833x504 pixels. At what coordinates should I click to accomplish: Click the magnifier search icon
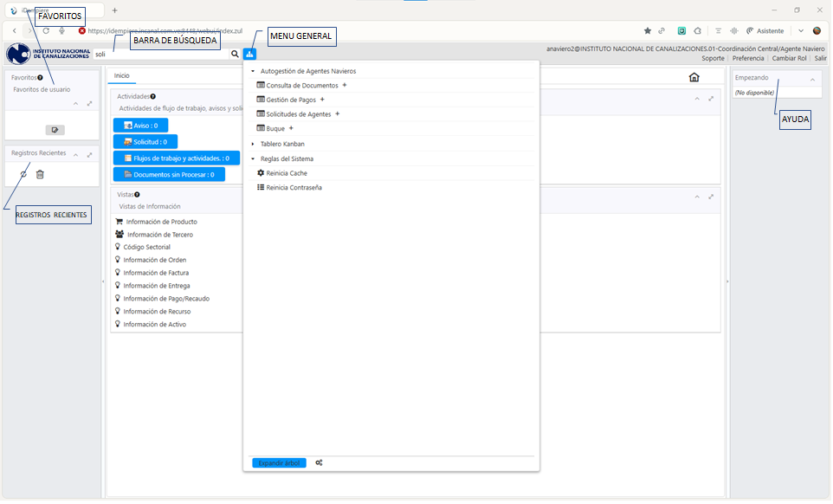tap(235, 54)
